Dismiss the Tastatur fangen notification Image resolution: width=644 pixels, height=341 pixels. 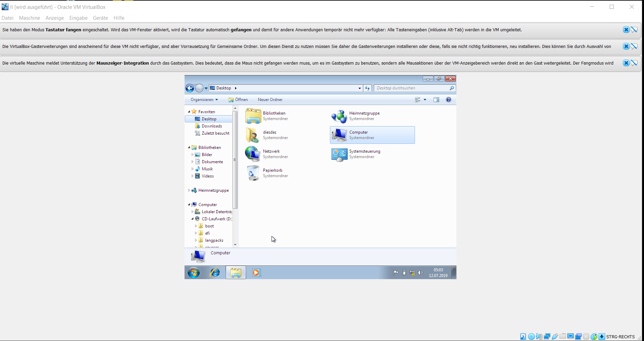point(626,30)
